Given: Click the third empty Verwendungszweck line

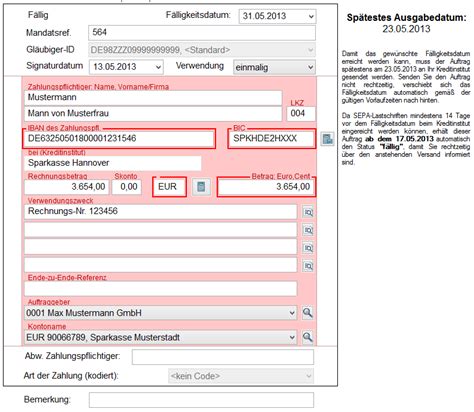Looking at the screenshot, I should point(161,247).
